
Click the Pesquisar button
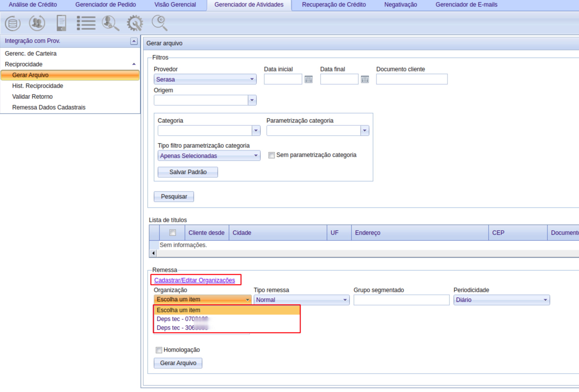coord(174,197)
